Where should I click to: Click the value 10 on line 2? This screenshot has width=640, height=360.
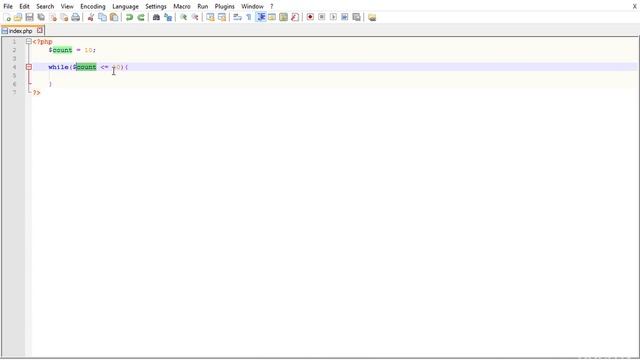coord(88,50)
